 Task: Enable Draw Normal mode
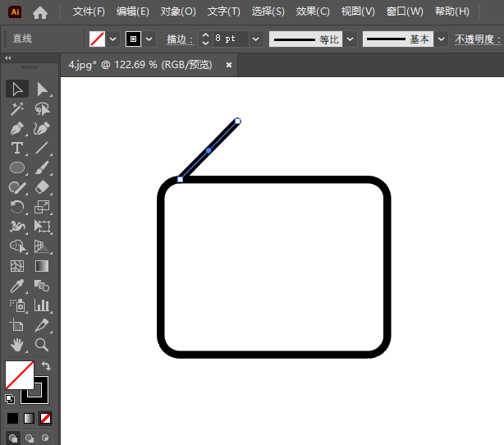point(13,438)
